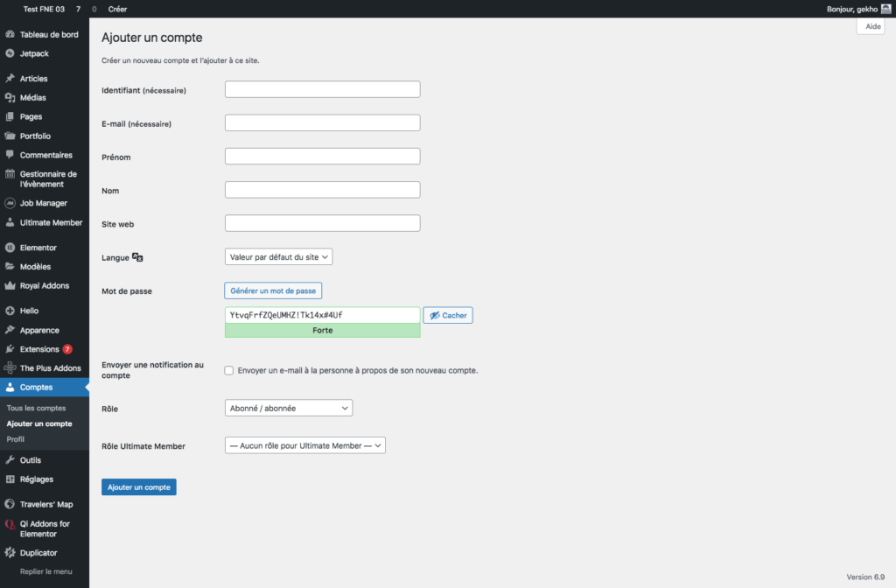This screenshot has width=896, height=588.
Task: Open Extensions using the plugin icon
Action: coord(10,349)
